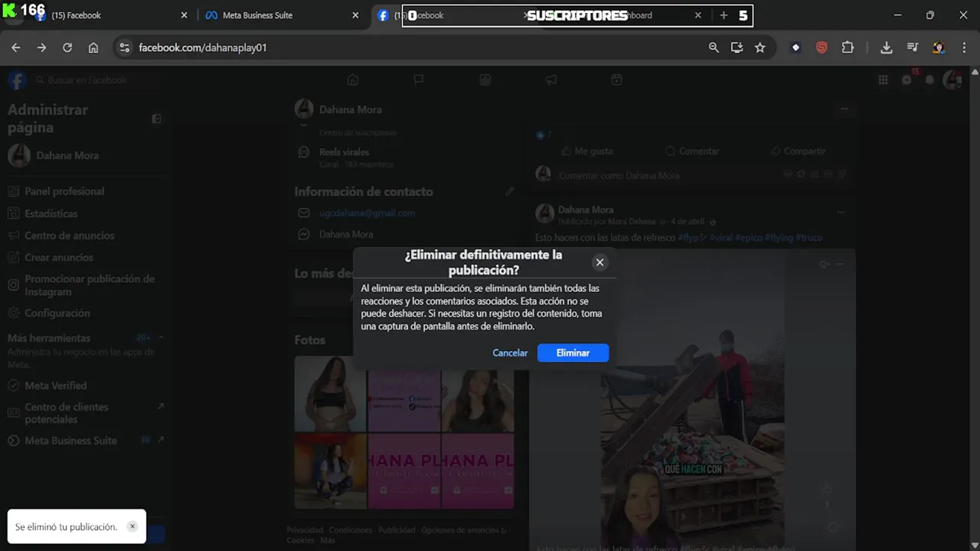
Task: Open Configuración in the sidebar
Action: 57,313
